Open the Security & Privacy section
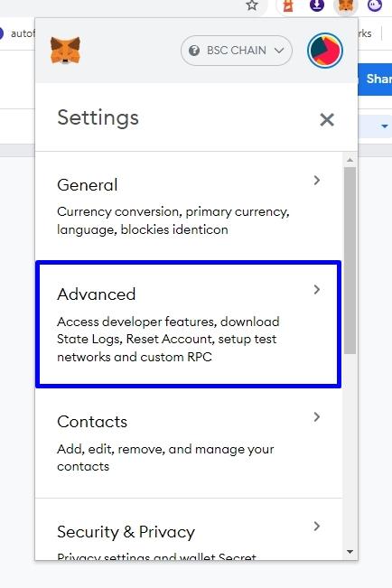This screenshot has height=588, width=392. (189, 529)
